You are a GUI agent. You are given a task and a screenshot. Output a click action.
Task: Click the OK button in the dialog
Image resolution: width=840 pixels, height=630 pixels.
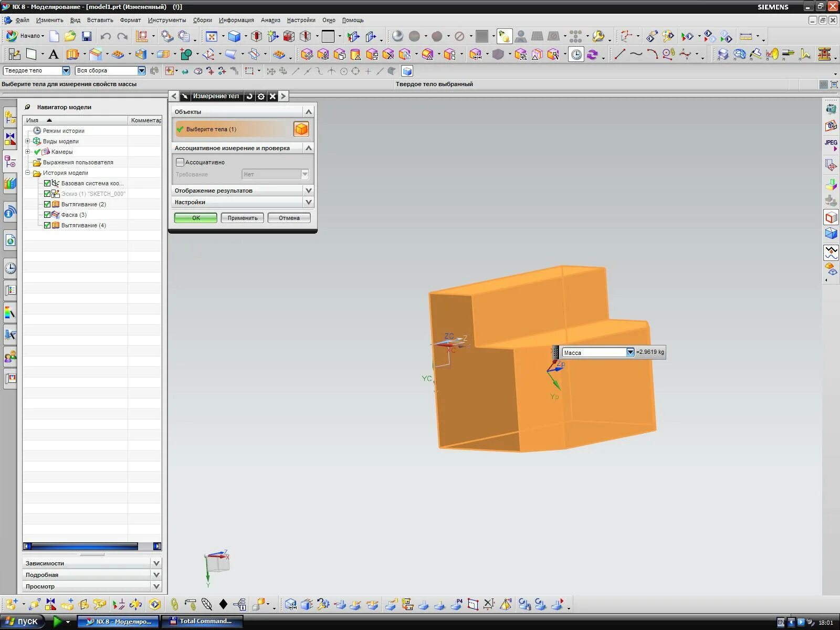pos(195,217)
